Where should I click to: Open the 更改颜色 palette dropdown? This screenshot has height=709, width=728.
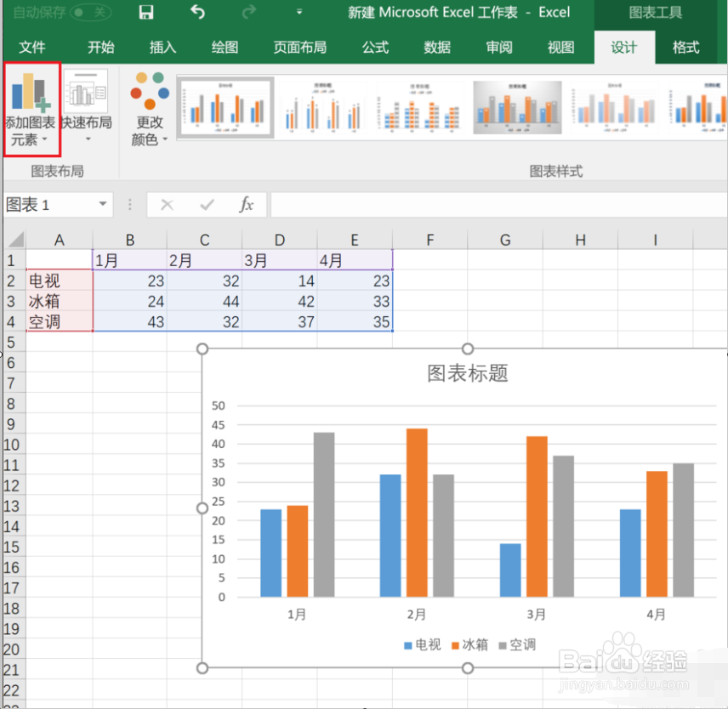[x=150, y=110]
